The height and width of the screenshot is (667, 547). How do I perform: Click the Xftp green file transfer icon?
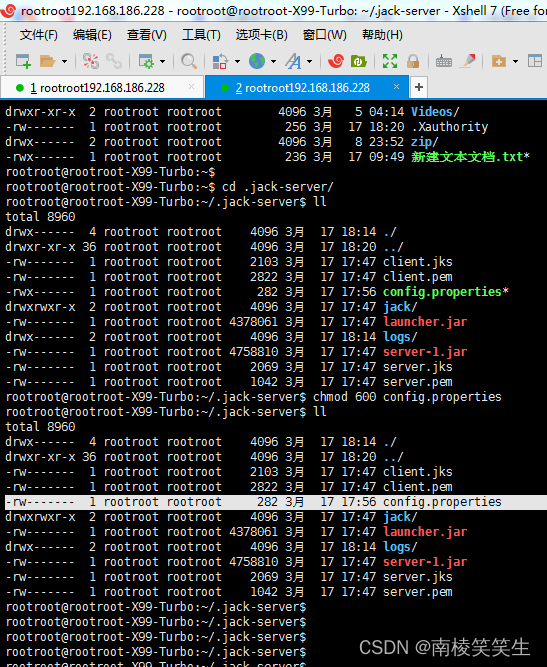(359, 61)
